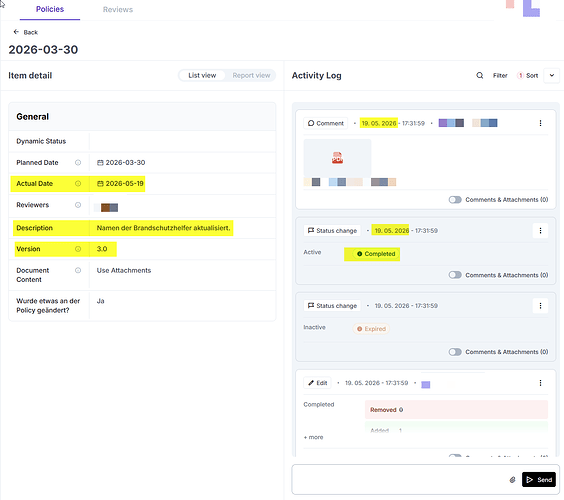
Task: Click the 'Ja' answer value
Action: (x=100, y=301)
